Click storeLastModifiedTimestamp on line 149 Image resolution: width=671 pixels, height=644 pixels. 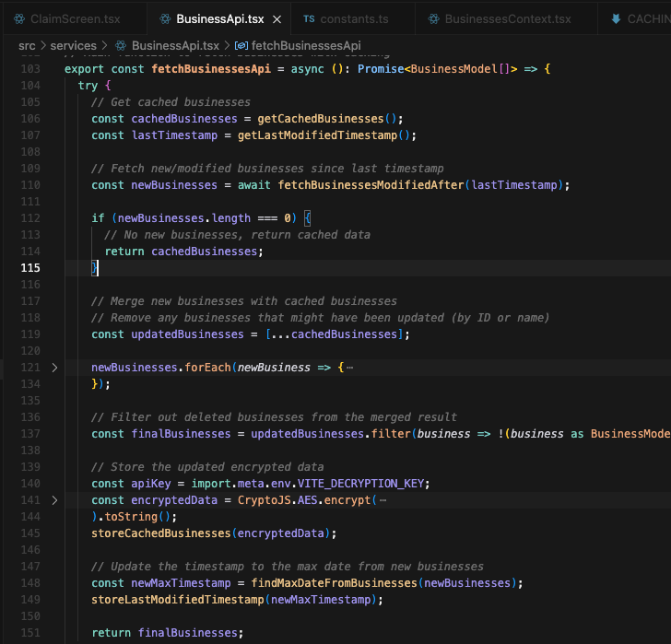[x=178, y=600]
